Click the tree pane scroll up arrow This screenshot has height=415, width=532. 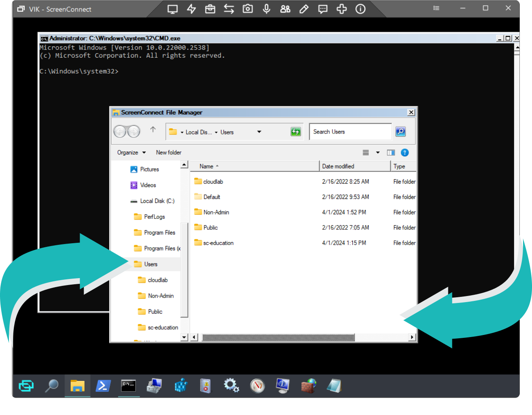184,164
